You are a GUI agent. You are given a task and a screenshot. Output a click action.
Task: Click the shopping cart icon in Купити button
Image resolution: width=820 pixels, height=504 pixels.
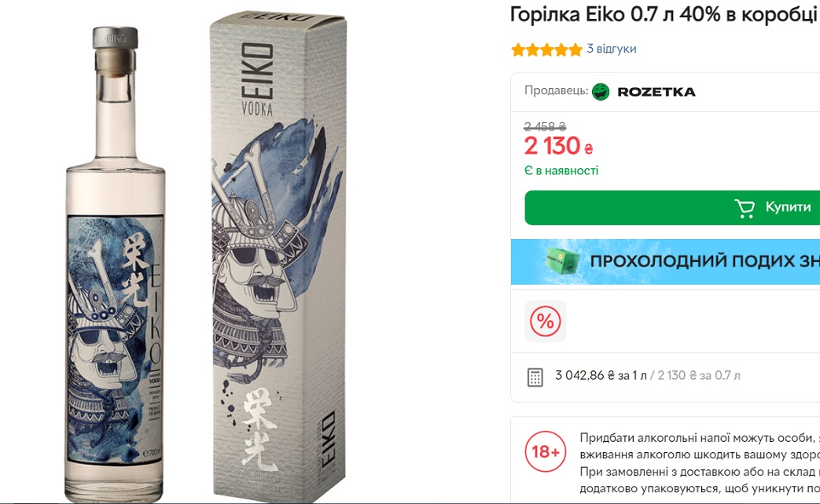coord(745,208)
